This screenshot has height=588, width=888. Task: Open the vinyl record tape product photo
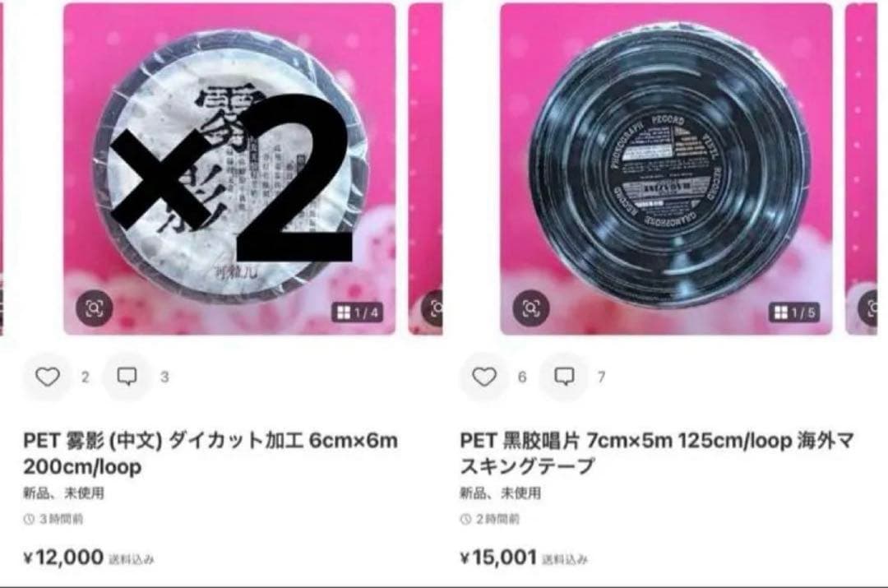pyautogui.click(x=666, y=169)
